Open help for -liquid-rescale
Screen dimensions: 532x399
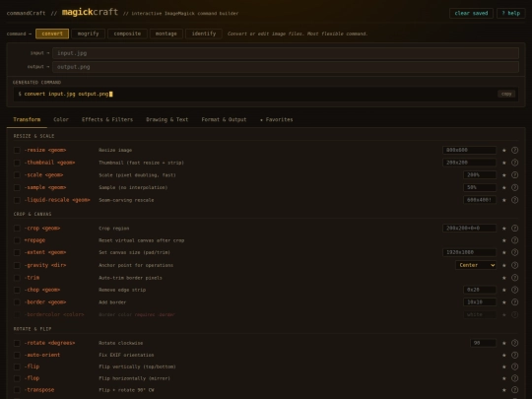[x=514, y=200]
